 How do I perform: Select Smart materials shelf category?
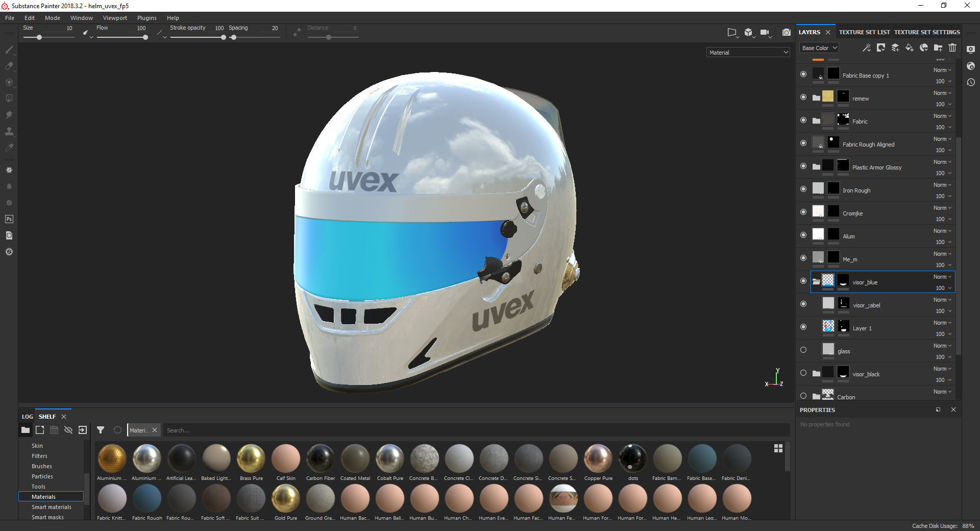coord(52,507)
